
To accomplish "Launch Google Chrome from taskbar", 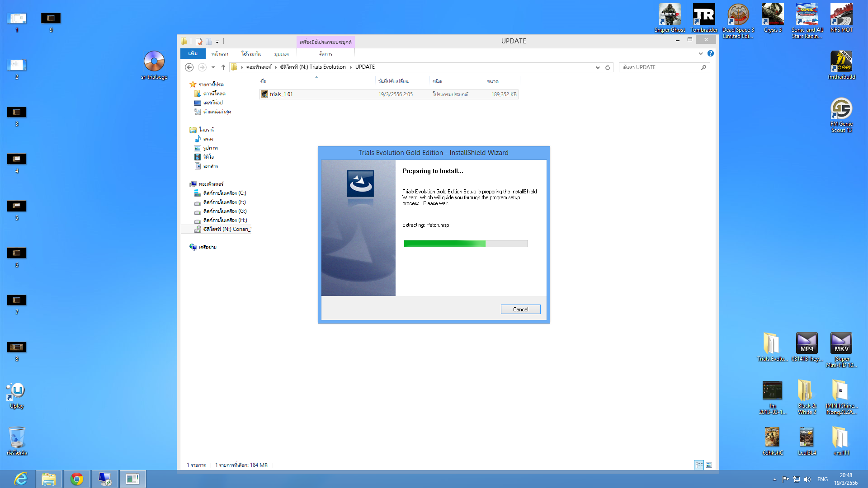I will (77, 479).
